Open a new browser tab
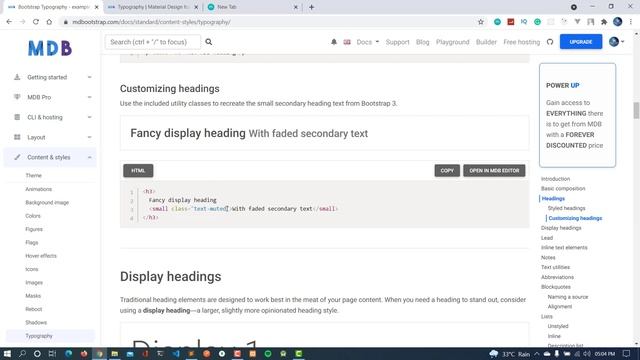640x360 pixels. pos(311,7)
